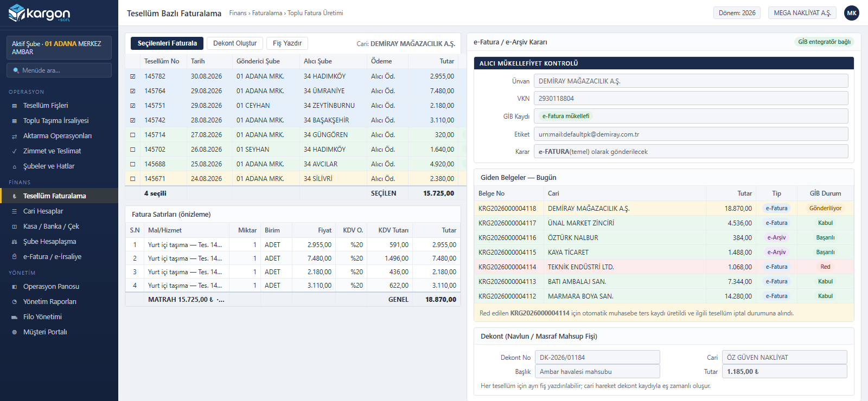868x401 pixels.
Task: Click the e-Fatura / e-İrsaliye clipboard icon
Action: (x=14, y=257)
